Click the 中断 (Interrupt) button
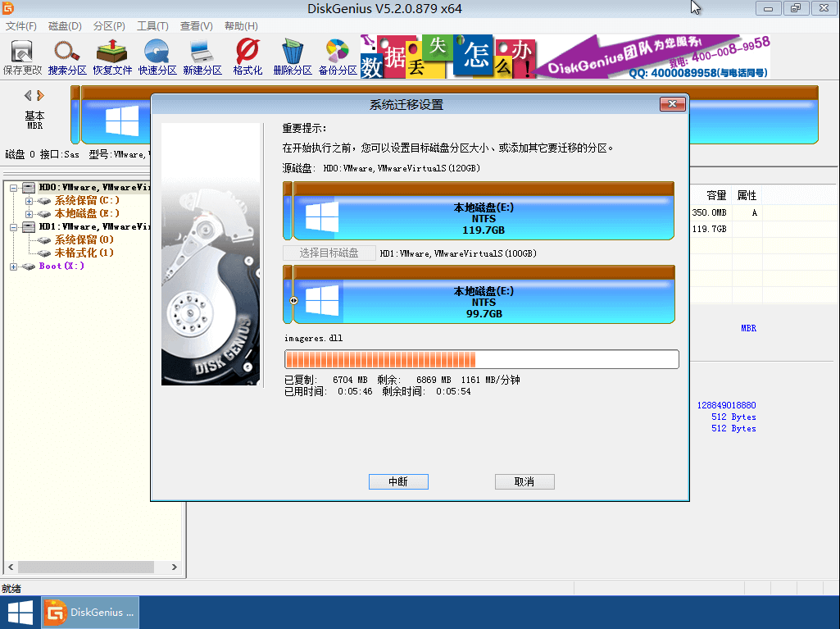Image resolution: width=840 pixels, height=629 pixels. [x=398, y=481]
